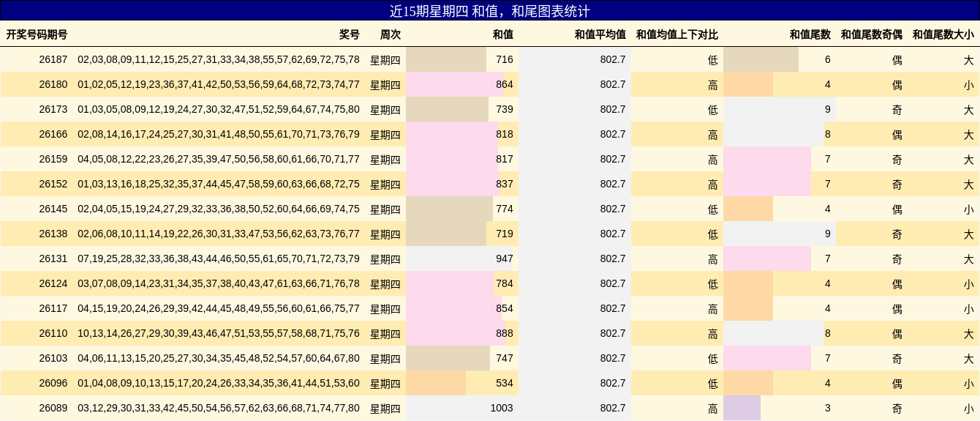This screenshot has height=421, width=980.
Task: Click the 和值尾数奇偶 column header
Action: tap(872, 34)
